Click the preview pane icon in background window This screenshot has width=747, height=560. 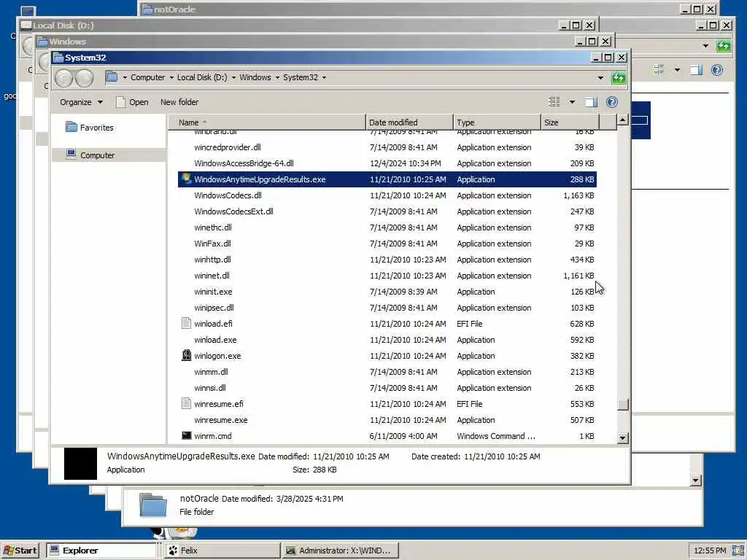click(x=696, y=70)
